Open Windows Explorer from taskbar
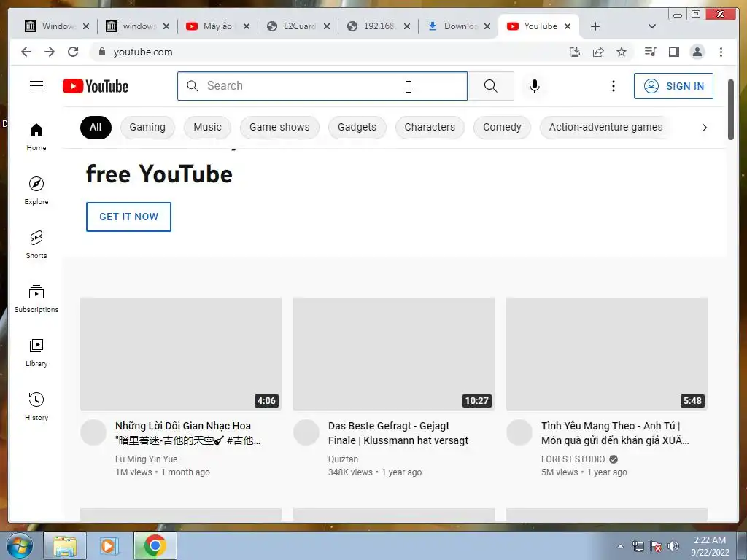Viewport: 747px width, 560px height. click(x=65, y=545)
